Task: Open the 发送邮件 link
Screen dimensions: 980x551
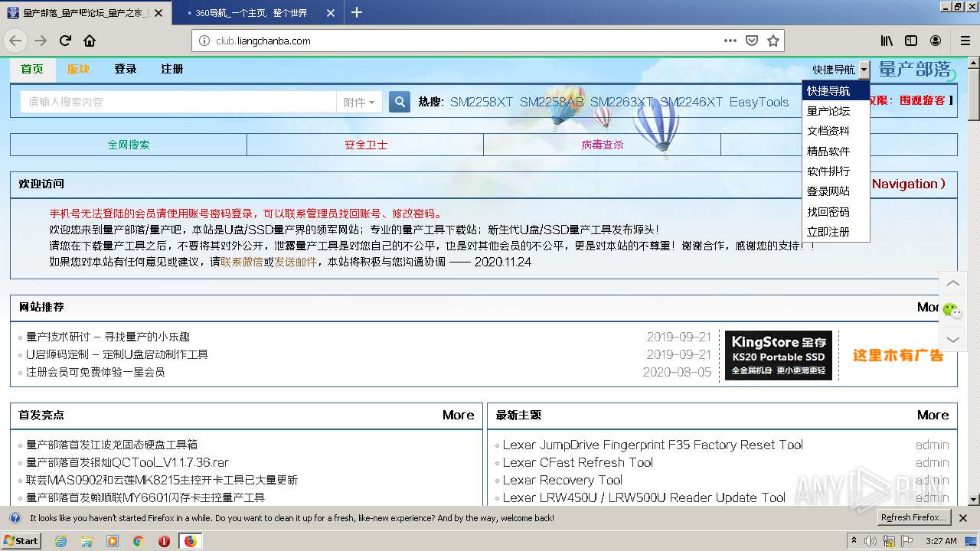Action: point(296,262)
